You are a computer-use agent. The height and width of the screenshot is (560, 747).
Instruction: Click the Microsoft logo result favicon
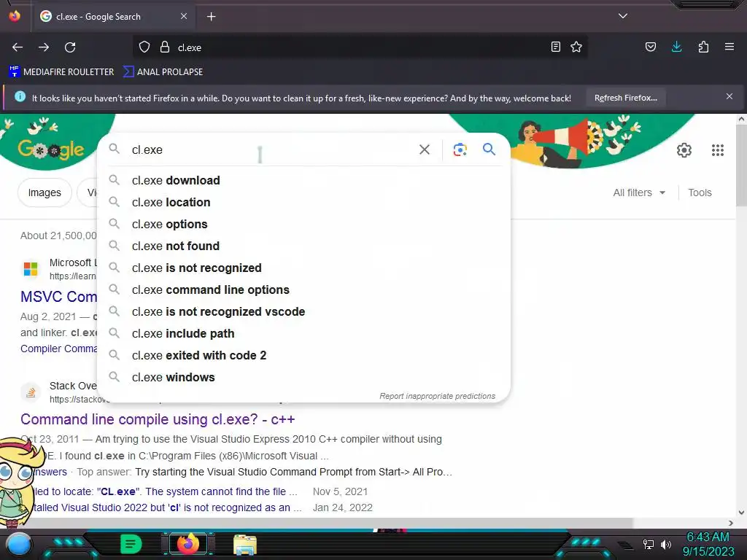pos(31,269)
